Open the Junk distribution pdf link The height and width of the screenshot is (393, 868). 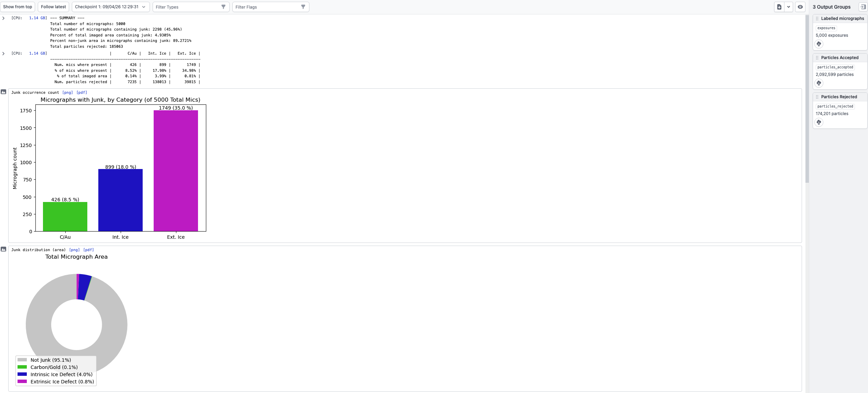click(x=89, y=250)
